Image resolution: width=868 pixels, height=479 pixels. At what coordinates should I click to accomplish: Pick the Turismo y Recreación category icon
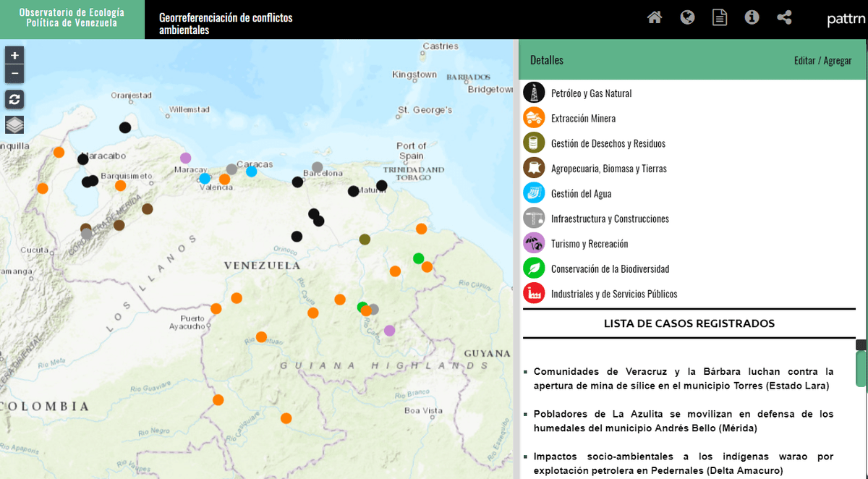[534, 244]
